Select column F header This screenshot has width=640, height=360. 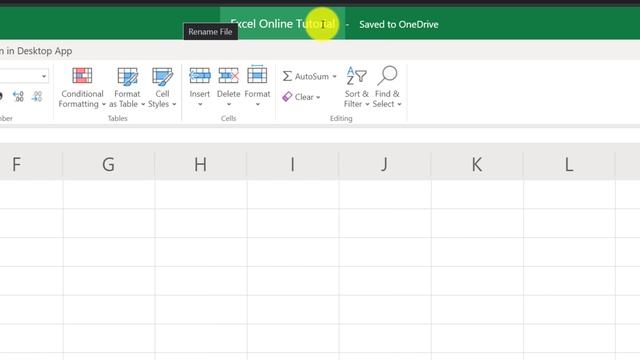coord(31,164)
